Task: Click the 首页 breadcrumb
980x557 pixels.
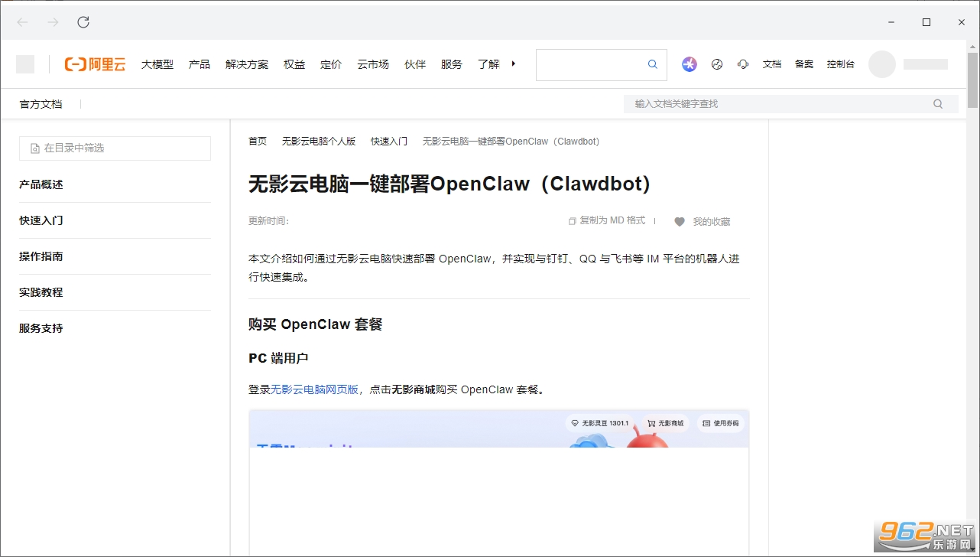Action: click(x=258, y=142)
